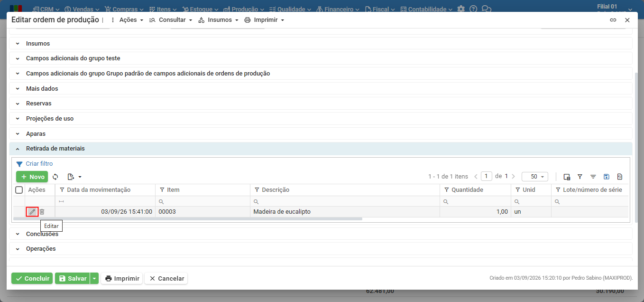Copy the link using the chain icon
This screenshot has height=302, width=644.
[613, 20]
